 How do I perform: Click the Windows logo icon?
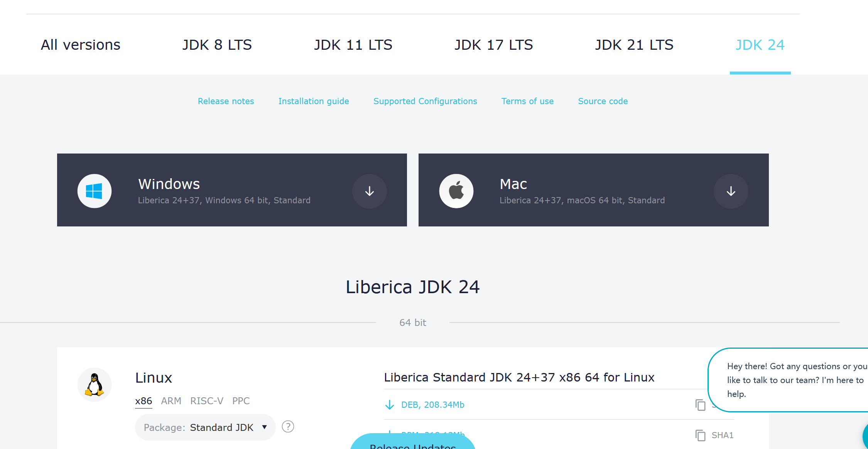click(x=95, y=191)
